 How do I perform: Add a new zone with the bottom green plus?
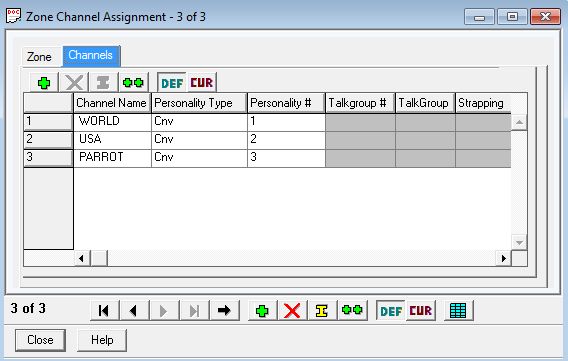coord(262,310)
